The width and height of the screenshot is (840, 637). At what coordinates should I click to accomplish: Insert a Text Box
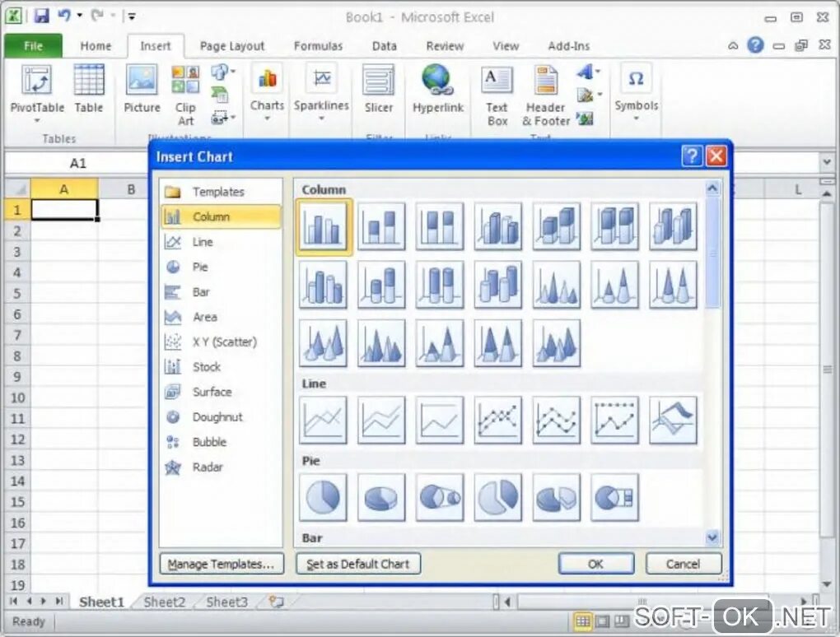pos(497,95)
